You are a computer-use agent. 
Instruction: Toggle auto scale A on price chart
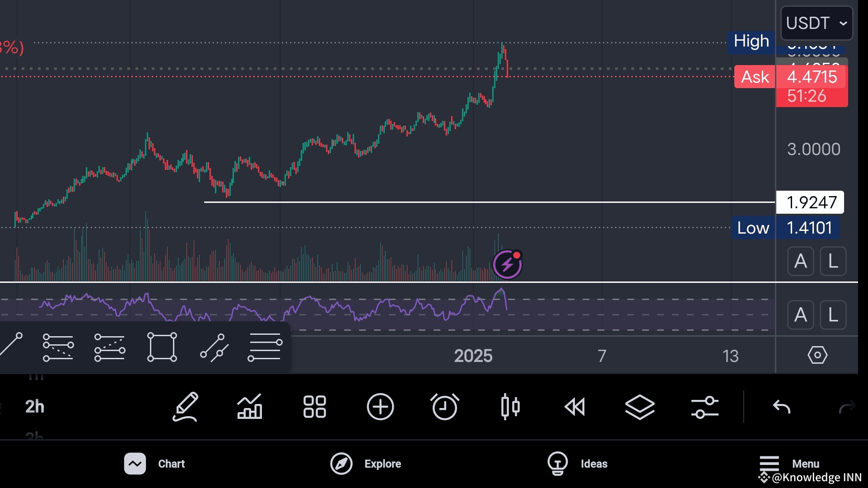[800, 261]
